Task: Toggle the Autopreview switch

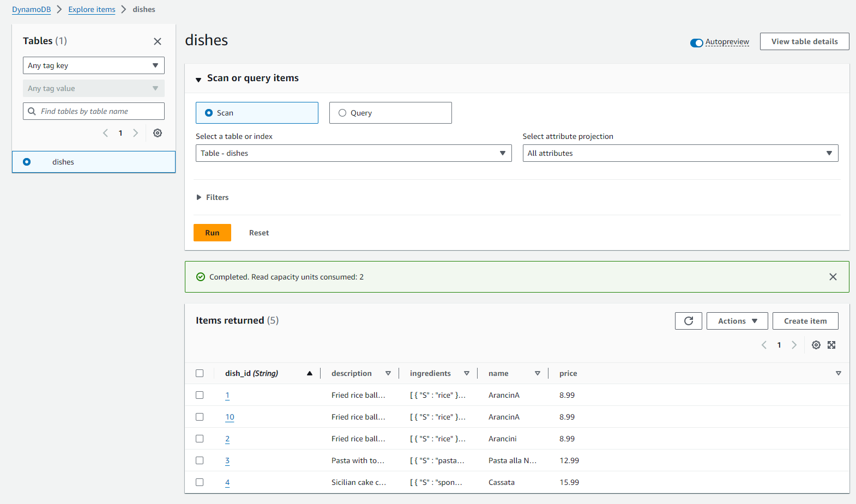Action: (696, 42)
